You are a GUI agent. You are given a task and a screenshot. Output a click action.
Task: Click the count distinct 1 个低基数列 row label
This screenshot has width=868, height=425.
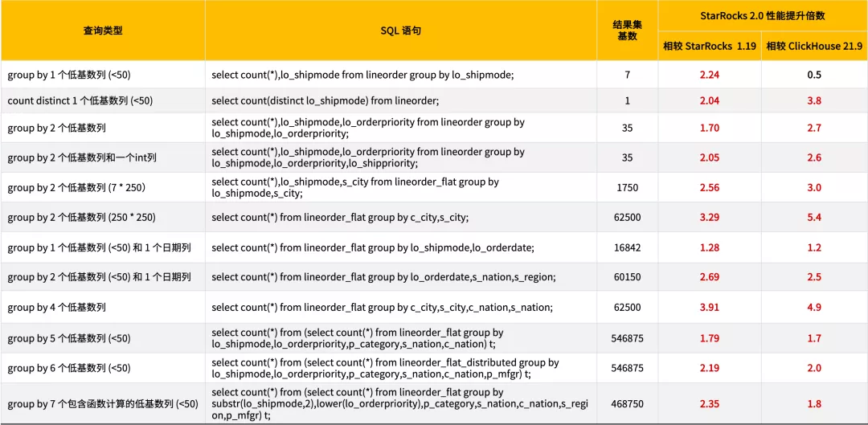[80, 100]
